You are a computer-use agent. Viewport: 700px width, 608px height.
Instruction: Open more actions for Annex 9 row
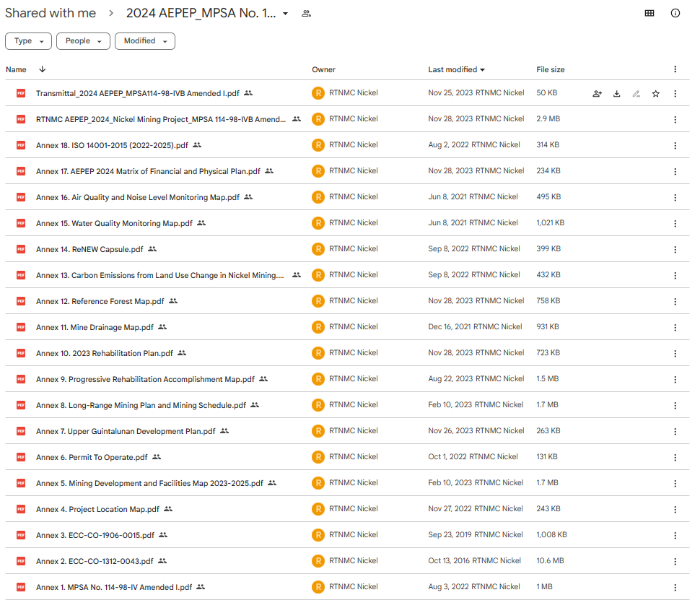coord(675,380)
